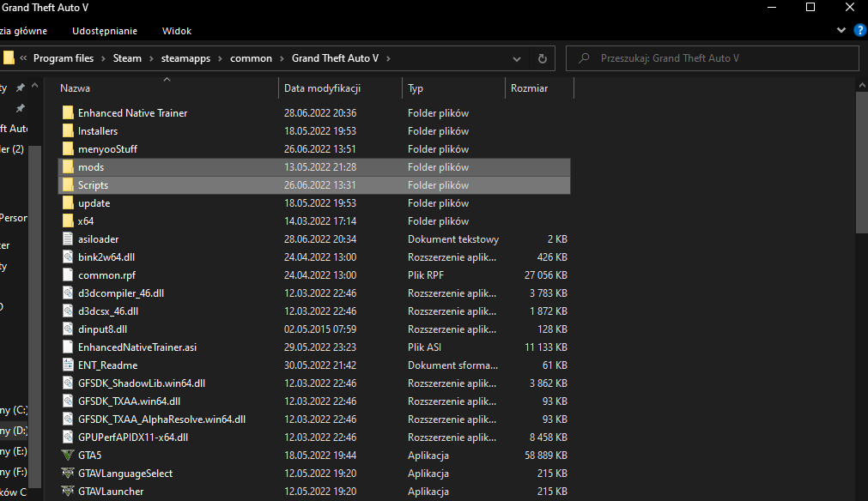Click the x64 folder icon
This screenshot has width=868, height=501.
coord(68,220)
